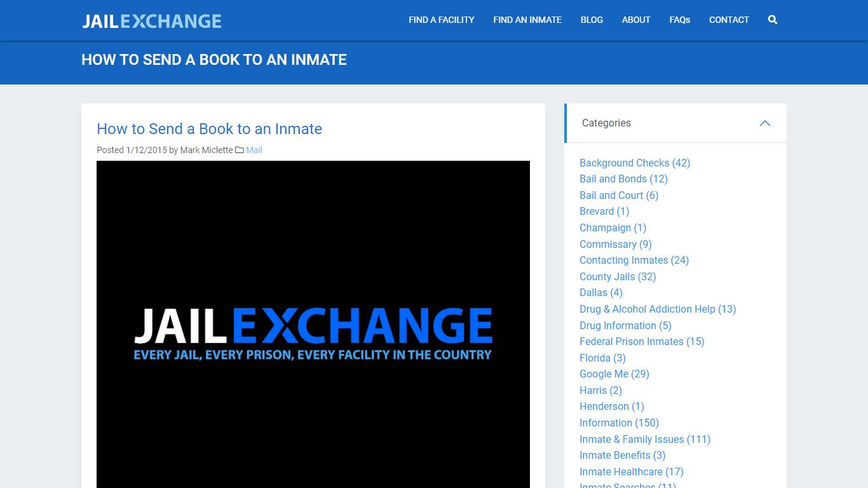This screenshot has width=868, height=488.
Task: Click the folder icon beside Mail category
Action: tap(240, 150)
